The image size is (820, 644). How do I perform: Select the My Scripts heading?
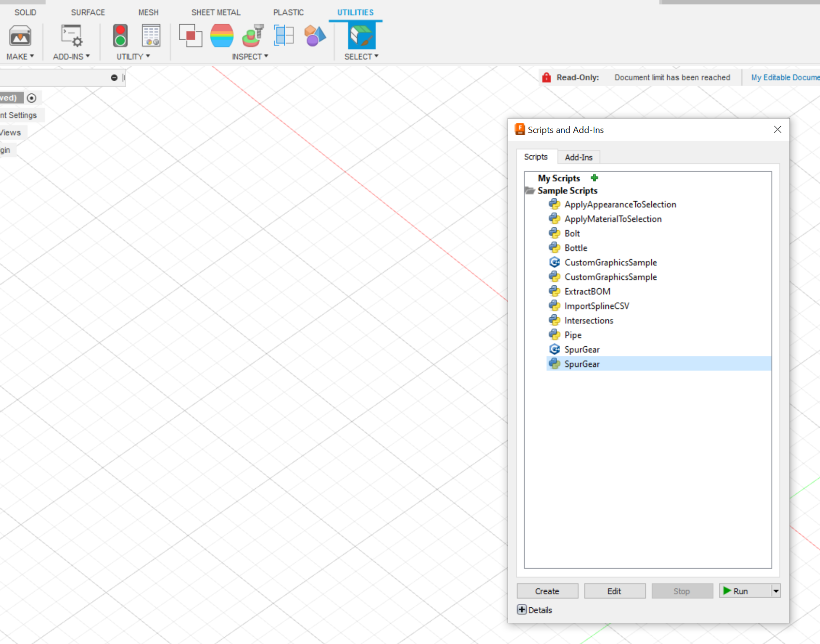point(559,178)
